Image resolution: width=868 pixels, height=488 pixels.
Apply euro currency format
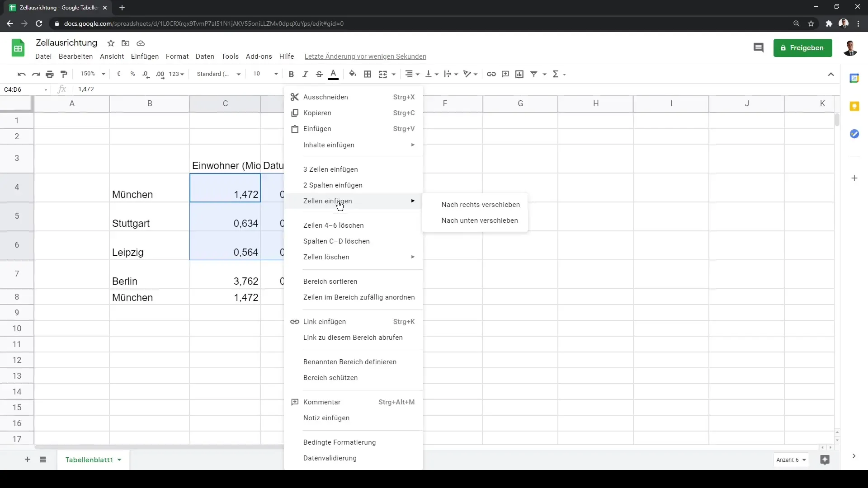[x=118, y=74]
